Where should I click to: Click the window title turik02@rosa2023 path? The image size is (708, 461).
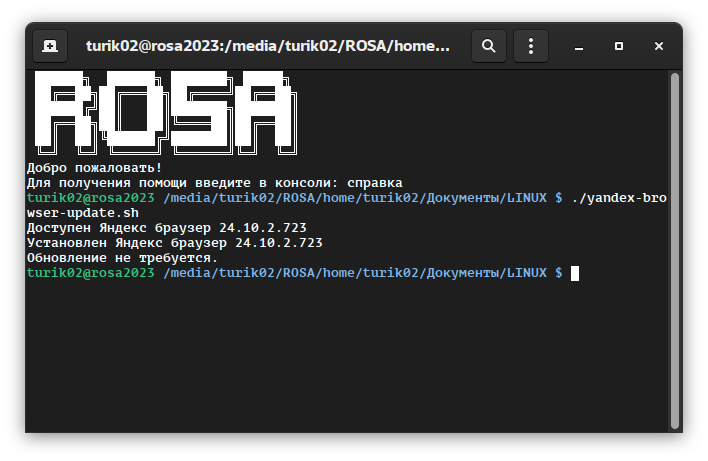tap(268, 46)
